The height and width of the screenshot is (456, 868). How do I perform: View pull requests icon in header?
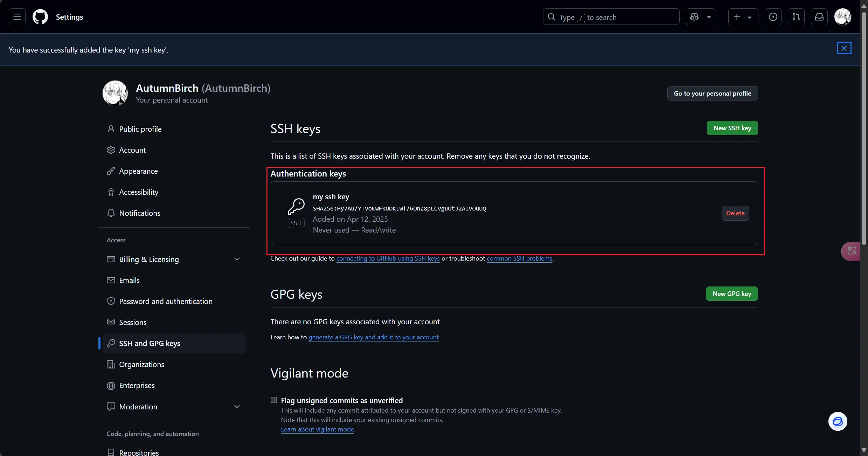[x=796, y=17]
